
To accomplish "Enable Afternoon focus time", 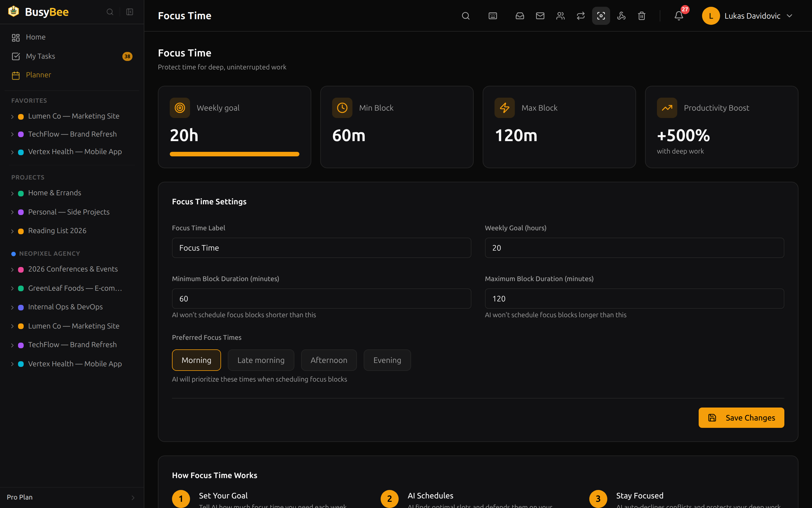I will [329, 360].
